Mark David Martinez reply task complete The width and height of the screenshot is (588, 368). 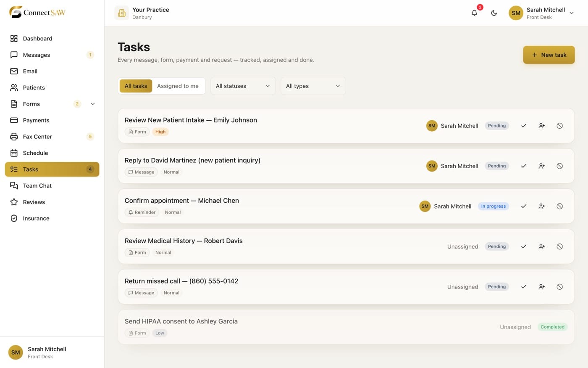click(x=524, y=166)
